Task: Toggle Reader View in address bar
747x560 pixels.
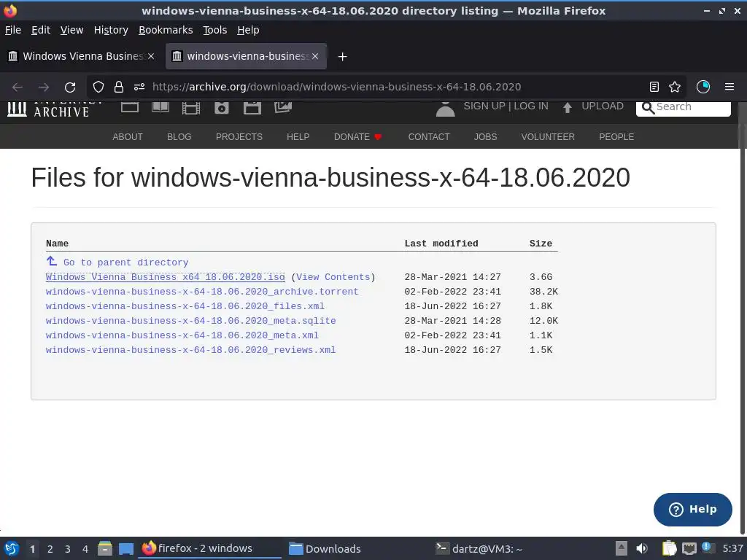Action: pos(654,87)
